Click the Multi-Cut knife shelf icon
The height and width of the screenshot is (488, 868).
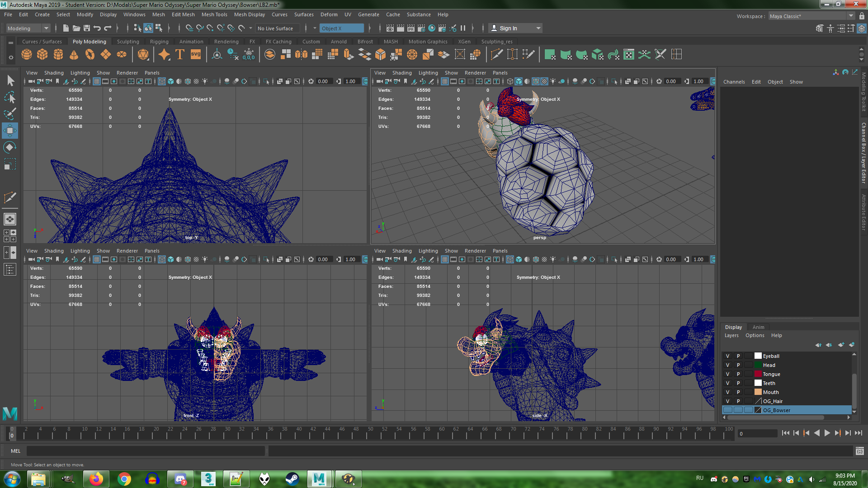point(496,55)
